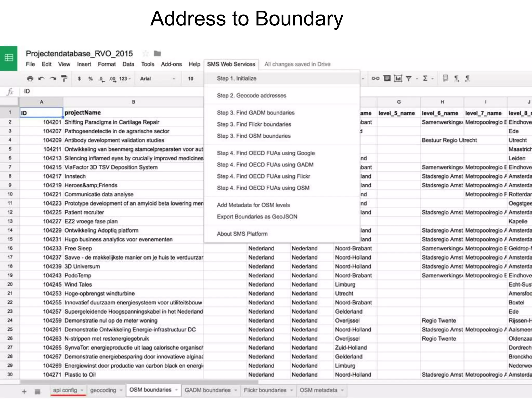Format as currency with the $ icon
This screenshot has width=532, height=399.
(x=79, y=78)
